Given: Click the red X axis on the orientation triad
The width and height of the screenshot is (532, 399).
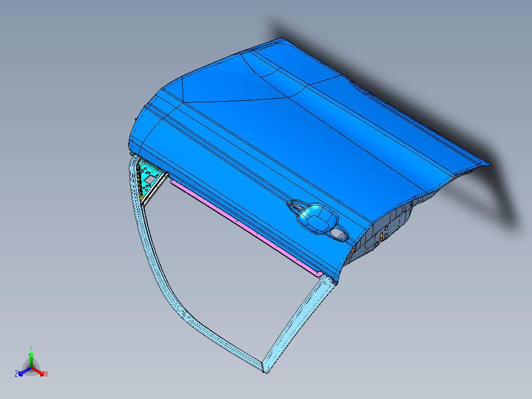Looking at the screenshot, I should (x=40, y=372).
